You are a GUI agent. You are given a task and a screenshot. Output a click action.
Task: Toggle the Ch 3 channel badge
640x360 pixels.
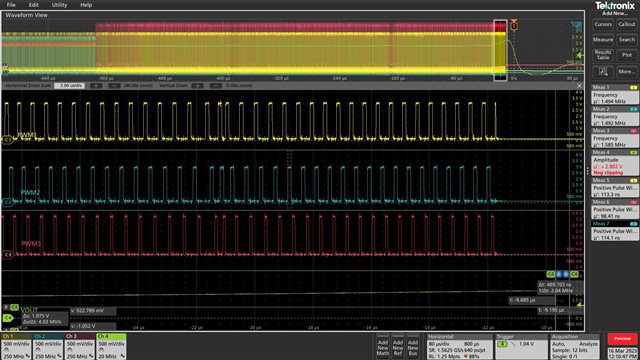[x=80, y=347]
